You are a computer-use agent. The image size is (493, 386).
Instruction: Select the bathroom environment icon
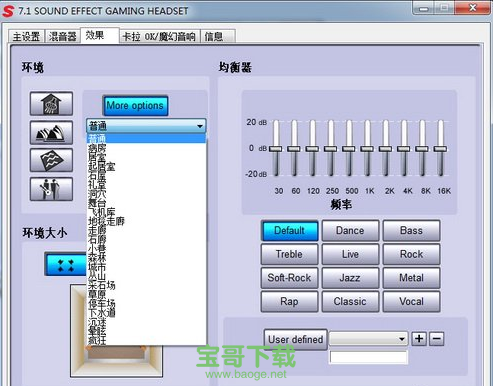point(51,104)
